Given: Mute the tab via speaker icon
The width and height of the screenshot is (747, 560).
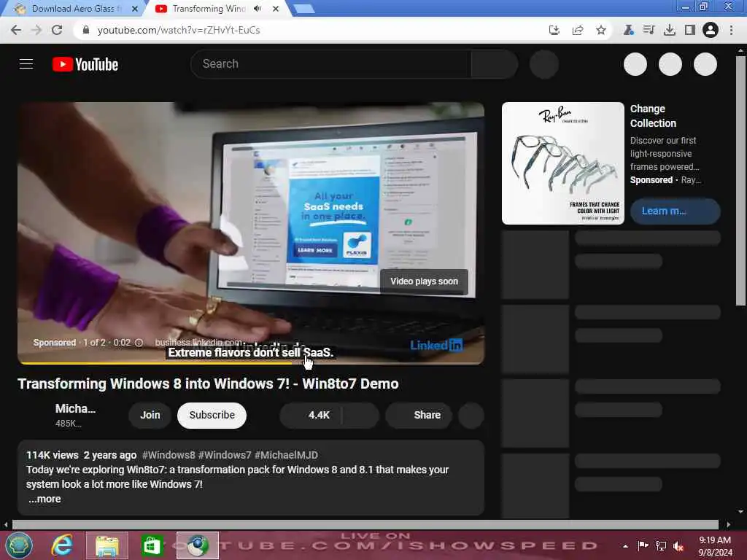Looking at the screenshot, I should [x=258, y=9].
